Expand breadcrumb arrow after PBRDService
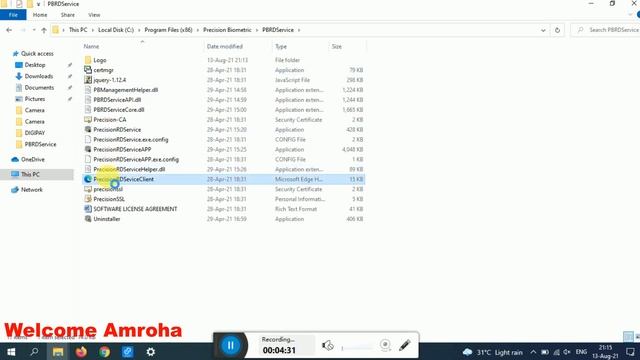The image size is (640, 360). pos(299,30)
